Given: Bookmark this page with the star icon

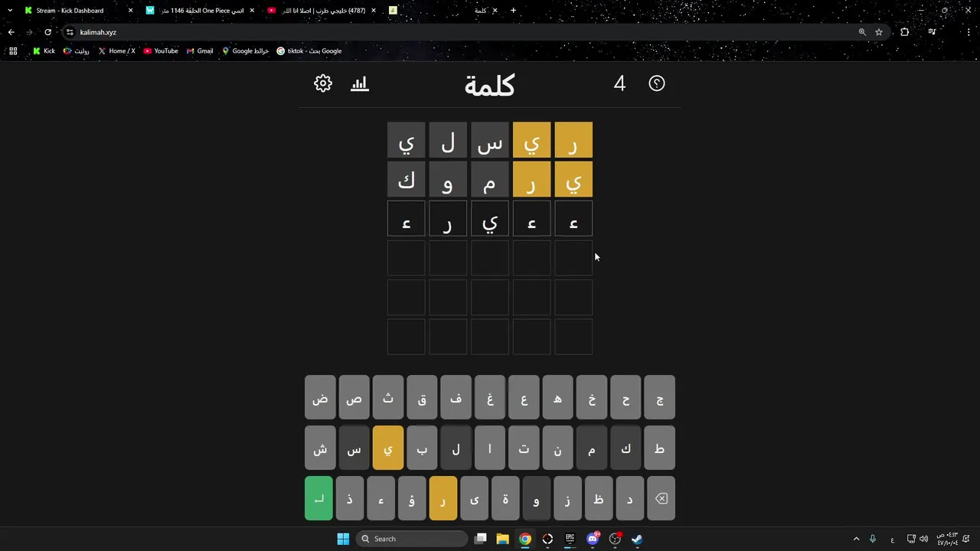Looking at the screenshot, I should point(879,32).
